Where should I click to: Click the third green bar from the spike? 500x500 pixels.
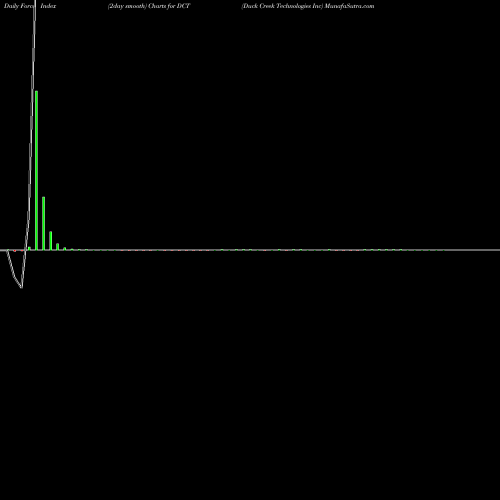(51, 241)
